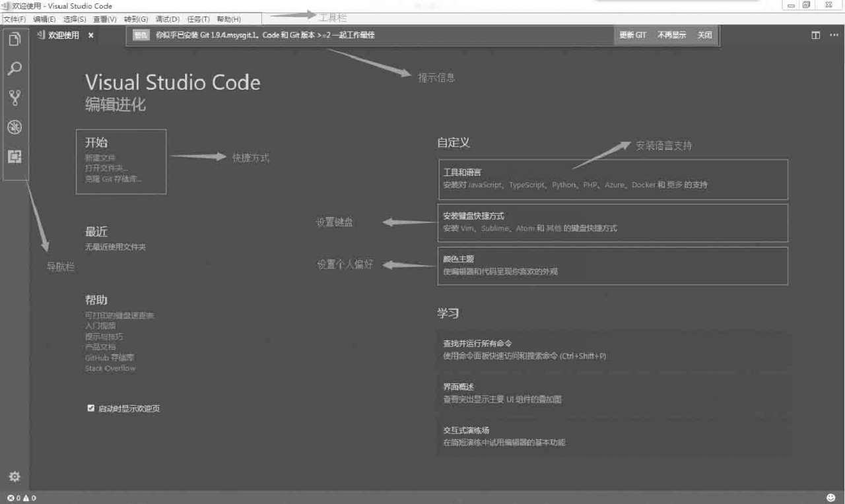
Task: Click the 颜色主题 card
Action: [613, 265]
